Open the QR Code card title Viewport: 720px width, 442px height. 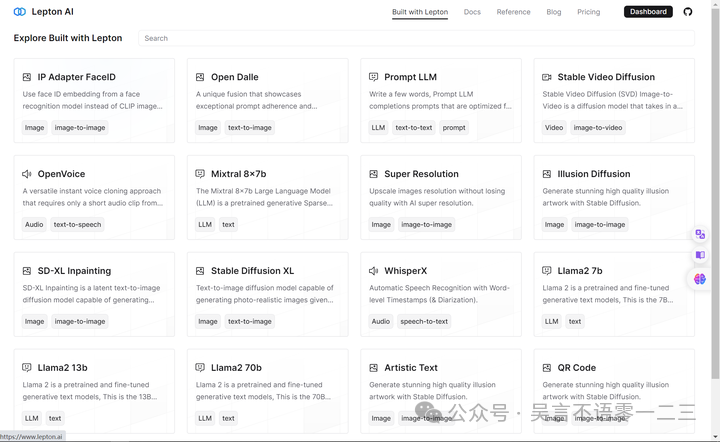pos(576,368)
